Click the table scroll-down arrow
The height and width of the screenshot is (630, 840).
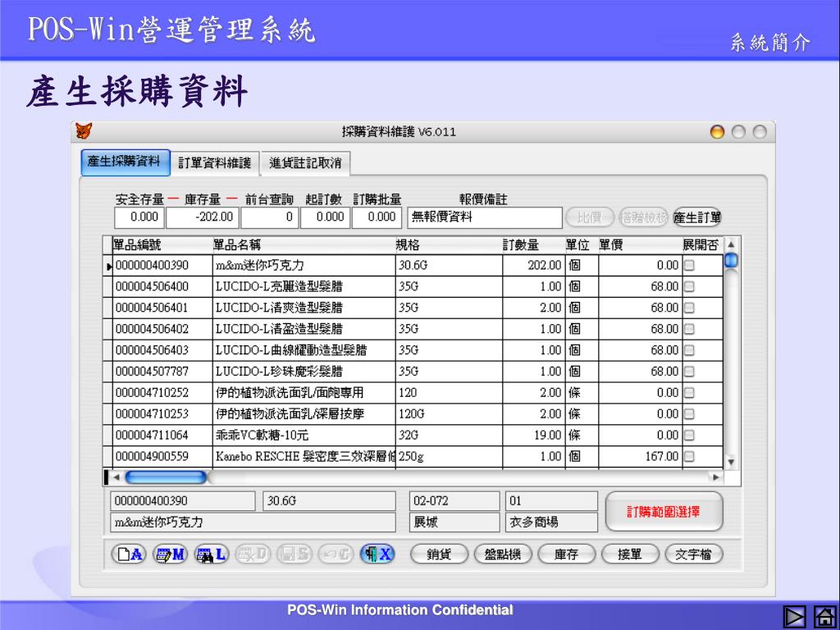click(x=731, y=461)
